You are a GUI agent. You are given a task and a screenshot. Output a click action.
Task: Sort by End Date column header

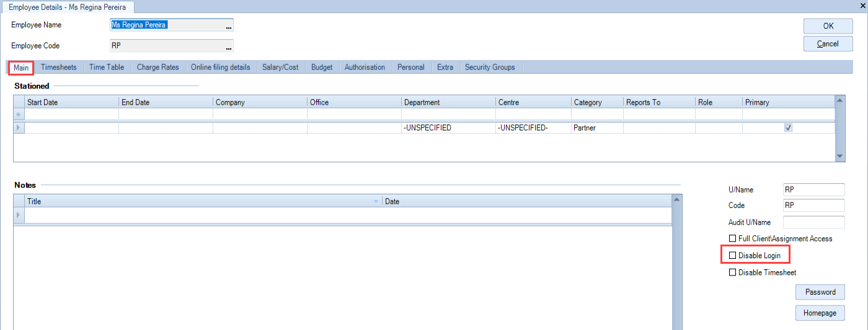coord(166,102)
